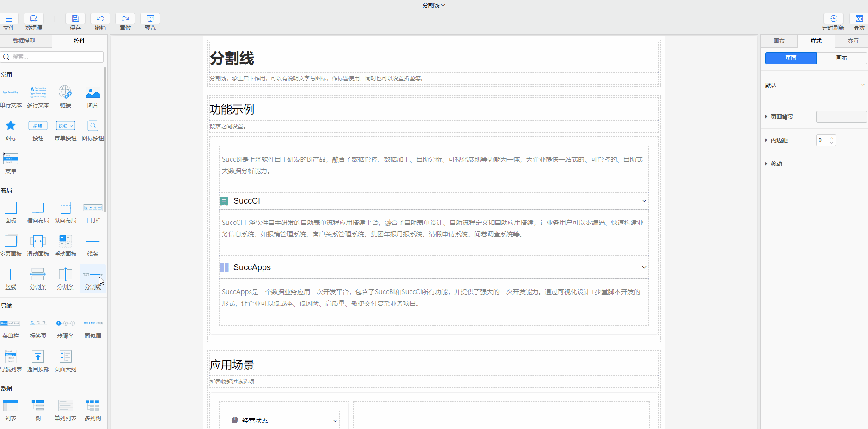Open the data source icon
868x429 pixels.
click(x=34, y=19)
